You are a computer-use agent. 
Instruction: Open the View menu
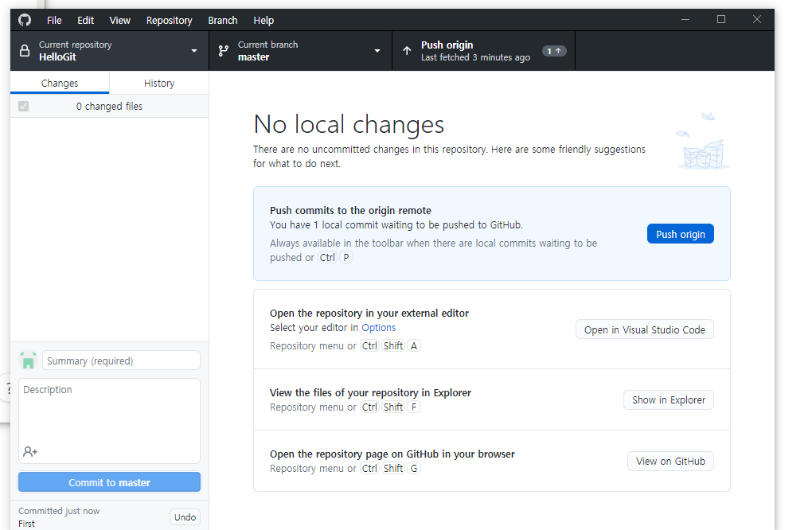pos(119,20)
